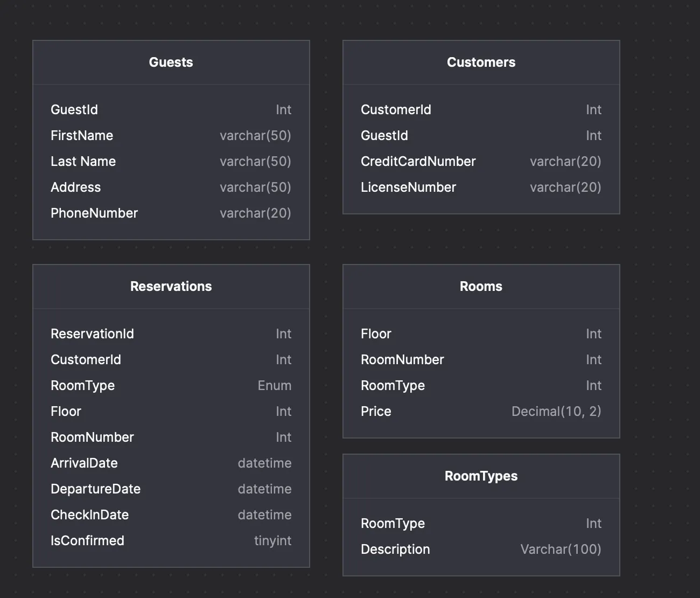The image size is (700, 598).
Task: Select the LicenseNumber column
Action: pos(408,187)
